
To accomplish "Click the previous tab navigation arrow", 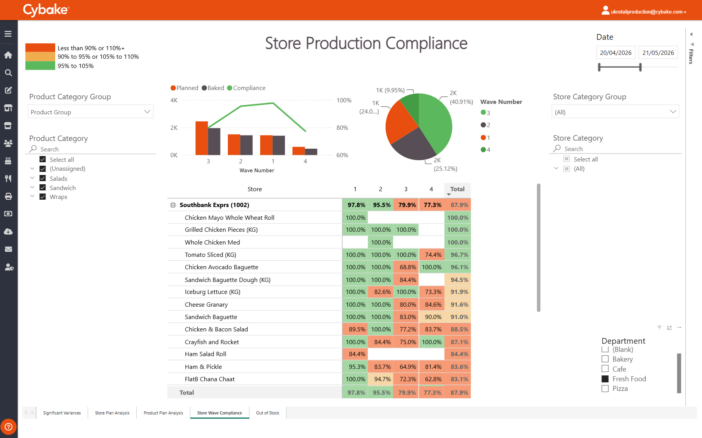I will pyautogui.click(x=26, y=412).
